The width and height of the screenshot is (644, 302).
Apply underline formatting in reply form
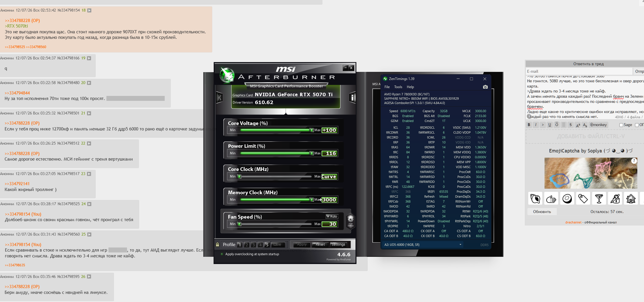point(550,125)
